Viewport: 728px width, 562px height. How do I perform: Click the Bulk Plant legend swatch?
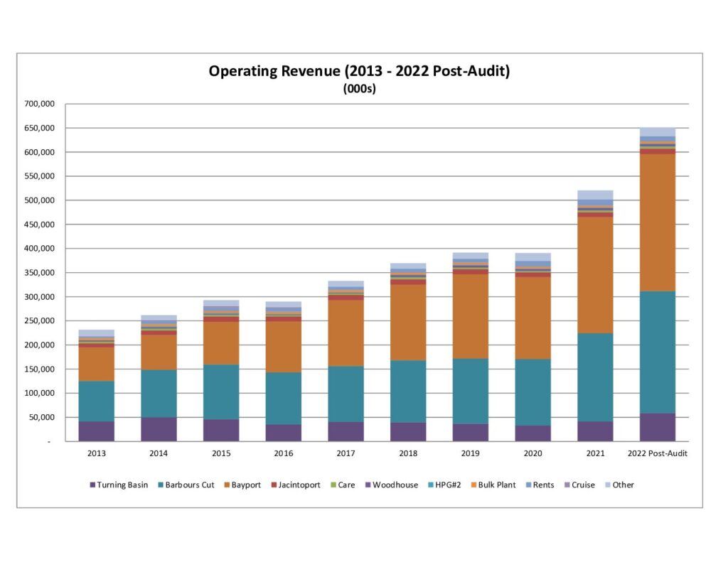473,485
